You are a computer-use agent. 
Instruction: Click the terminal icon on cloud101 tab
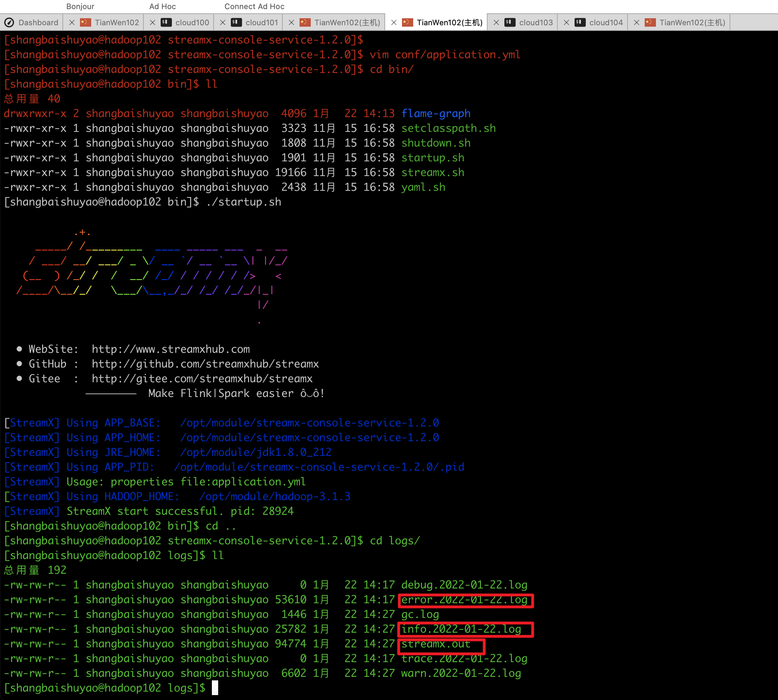236,22
